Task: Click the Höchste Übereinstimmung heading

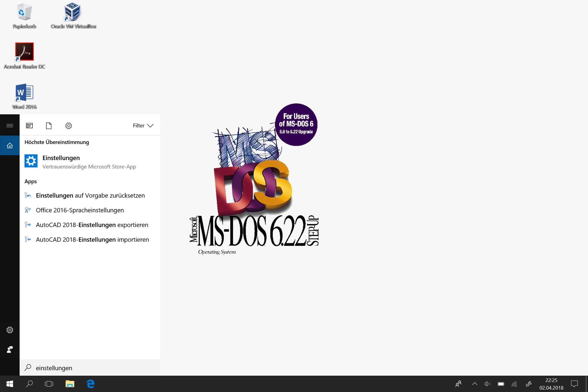Action: tap(57, 142)
